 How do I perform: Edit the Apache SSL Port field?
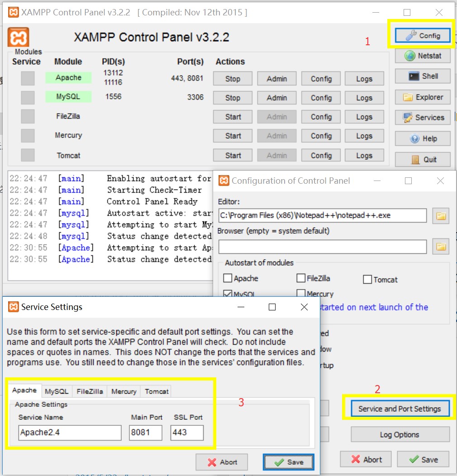[x=187, y=433]
